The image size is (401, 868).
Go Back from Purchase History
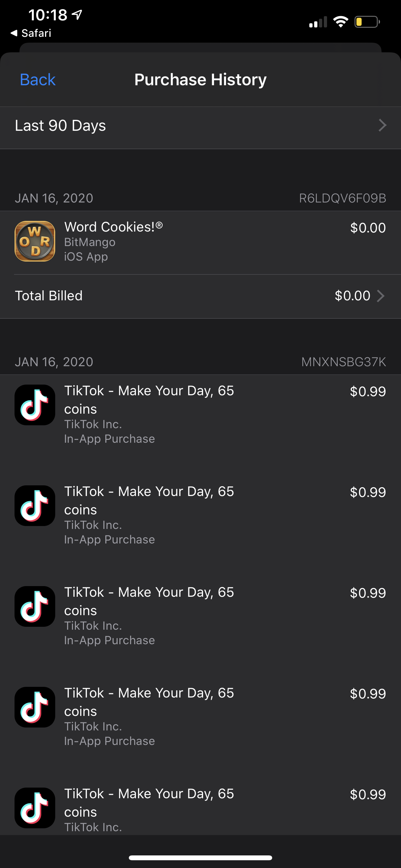(x=37, y=80)
